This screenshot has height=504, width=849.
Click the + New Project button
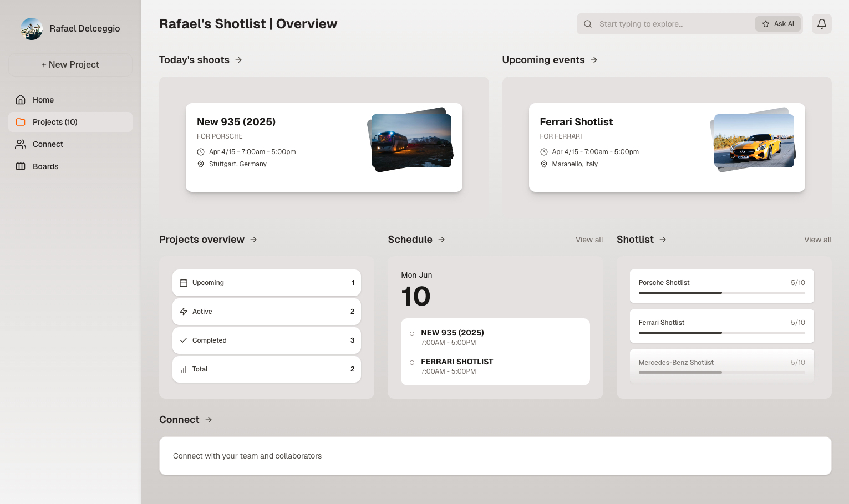coord(70,65)
